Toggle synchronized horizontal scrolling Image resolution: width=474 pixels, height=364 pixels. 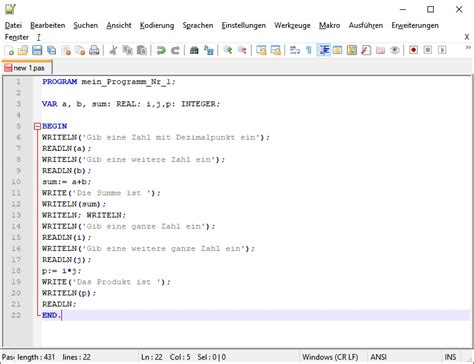[276, 50]
